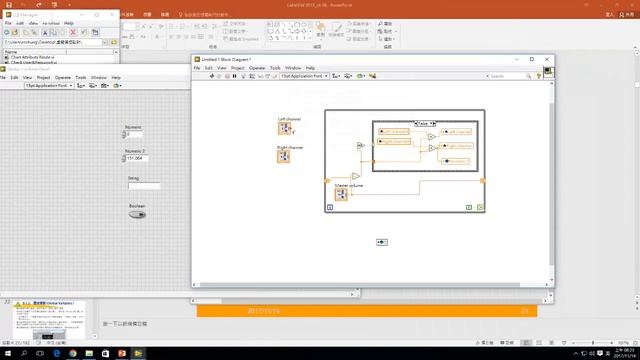Image resolution: width=640 pixels, height=360 pixels.
Task: Click Right channel local variable read node
Action: [x=394, y=141]
